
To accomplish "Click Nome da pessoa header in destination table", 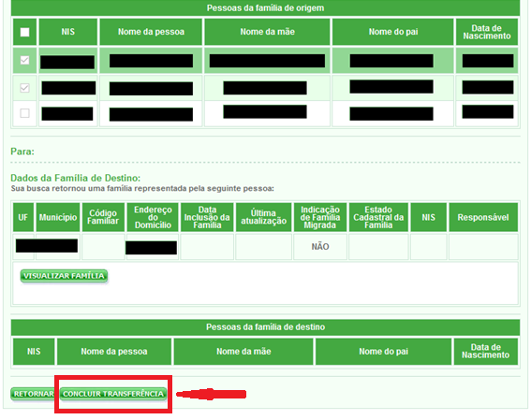I will 114,352.
